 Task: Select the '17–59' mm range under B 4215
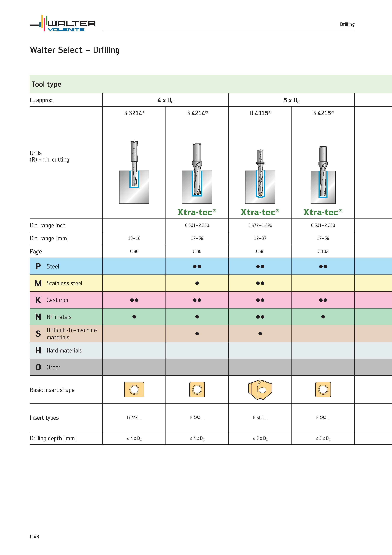323,238
